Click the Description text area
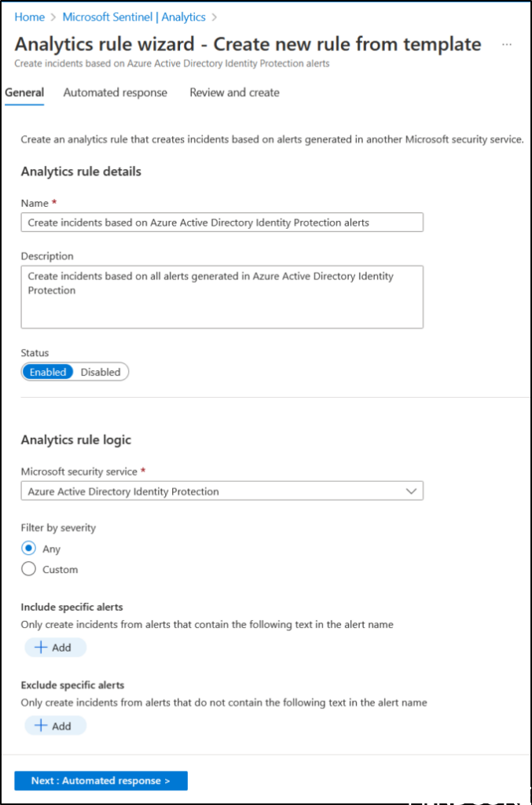 click(x=222, y=296)
